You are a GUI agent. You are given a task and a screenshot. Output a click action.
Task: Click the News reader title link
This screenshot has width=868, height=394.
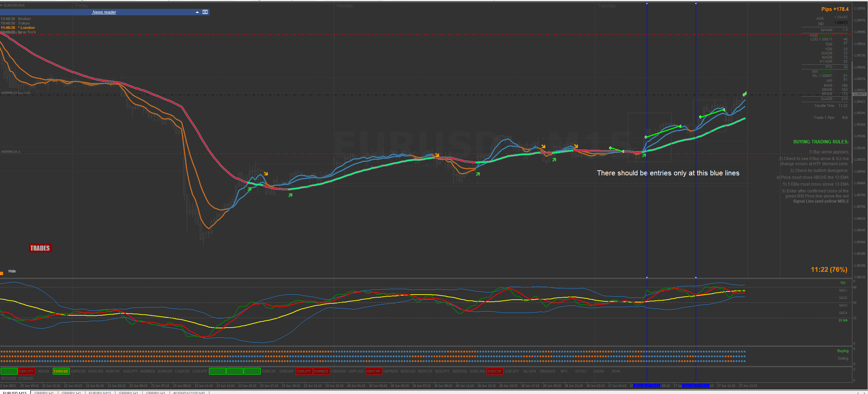tap(104, 12)
